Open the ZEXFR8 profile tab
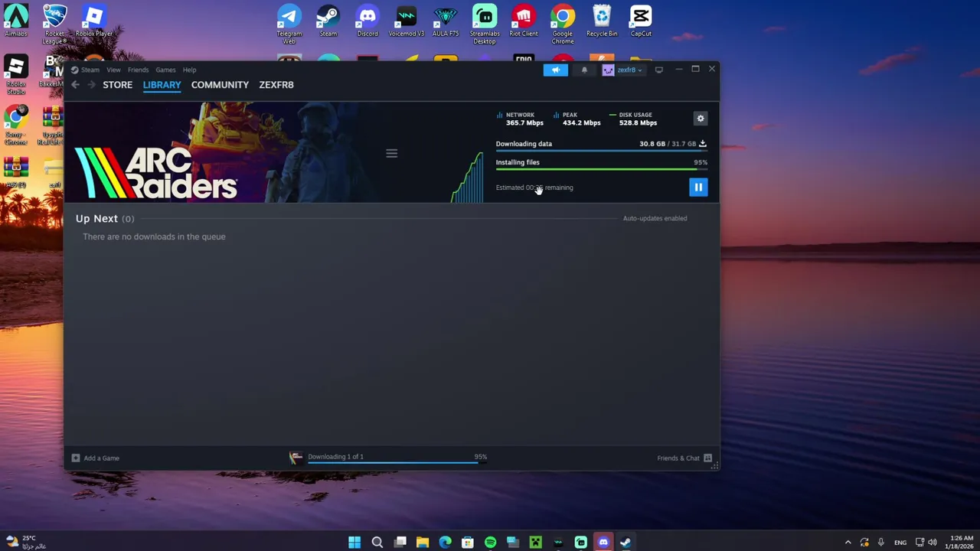The image size is (980, 551). click(276, 85)
